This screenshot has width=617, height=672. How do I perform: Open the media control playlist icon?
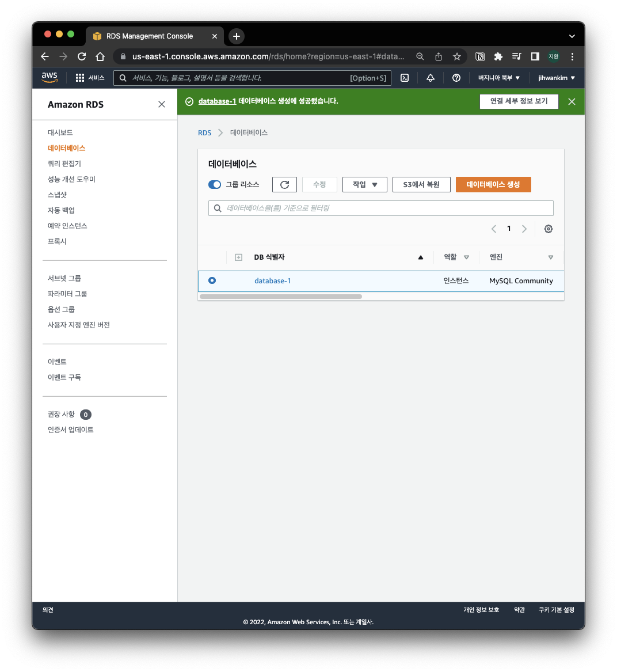tap(516, 56)
